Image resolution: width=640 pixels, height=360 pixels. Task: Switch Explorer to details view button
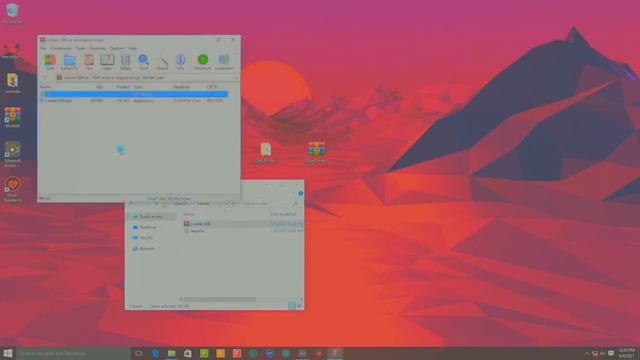(x=292, y=306)
